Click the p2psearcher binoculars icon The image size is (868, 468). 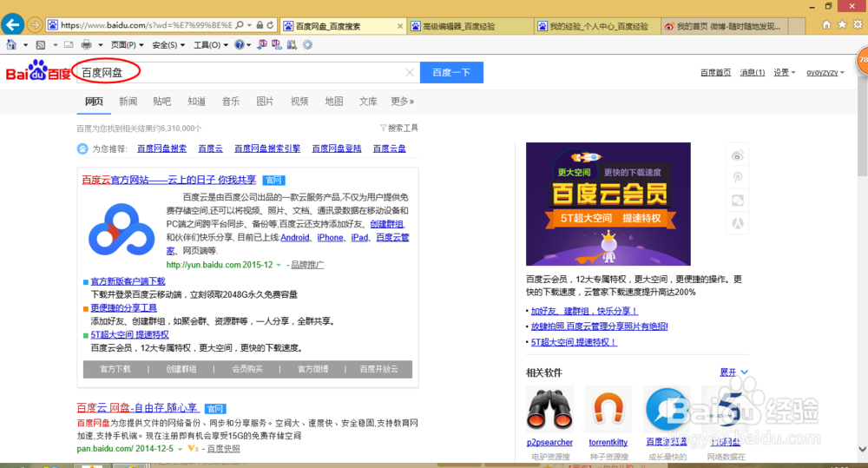coord(549,409)
